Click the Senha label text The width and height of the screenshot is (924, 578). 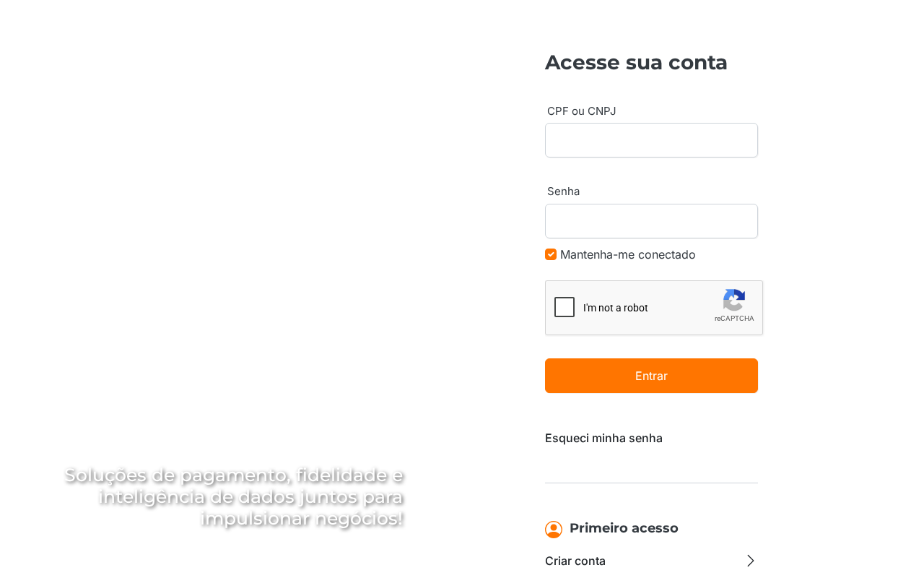pos(563,191)
